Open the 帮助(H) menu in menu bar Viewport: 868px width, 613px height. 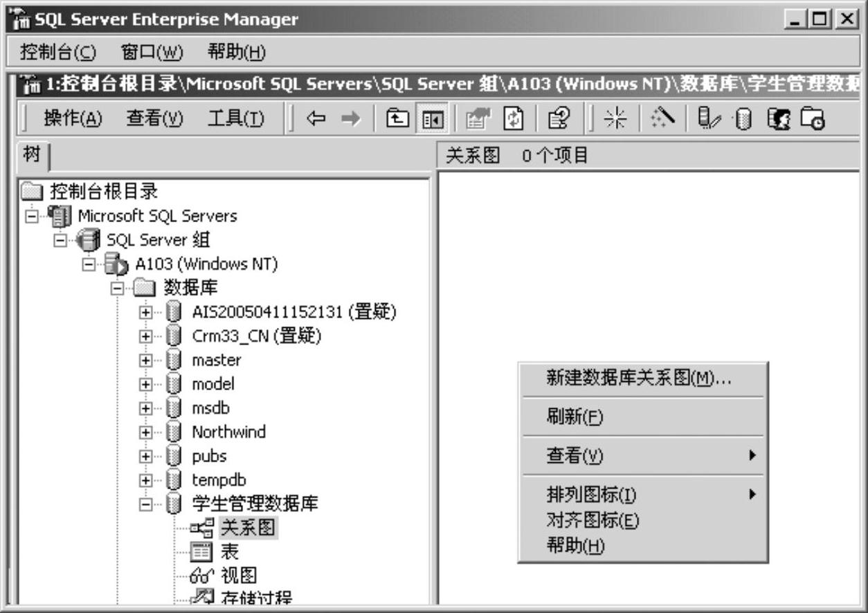pyautogui.click(x=236, y=51)
